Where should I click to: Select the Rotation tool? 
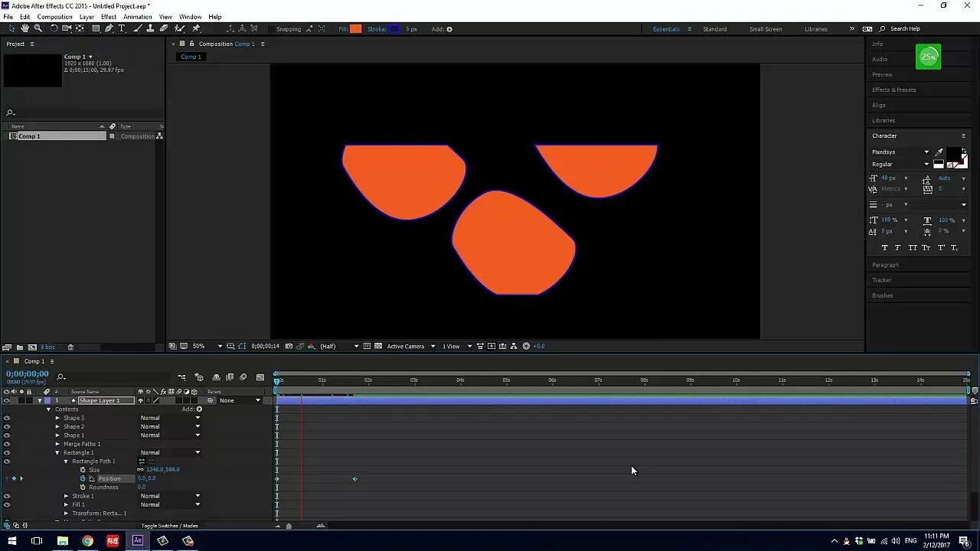click(54, 28)
